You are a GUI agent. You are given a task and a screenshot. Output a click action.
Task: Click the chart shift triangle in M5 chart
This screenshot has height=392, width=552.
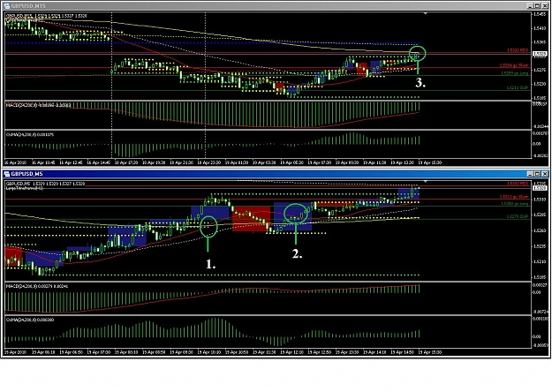(x=426, y=181)
